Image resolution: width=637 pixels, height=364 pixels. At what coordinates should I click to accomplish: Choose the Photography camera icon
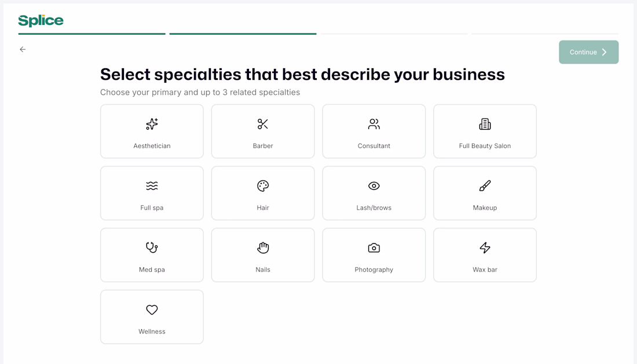[x=374, y=248]
